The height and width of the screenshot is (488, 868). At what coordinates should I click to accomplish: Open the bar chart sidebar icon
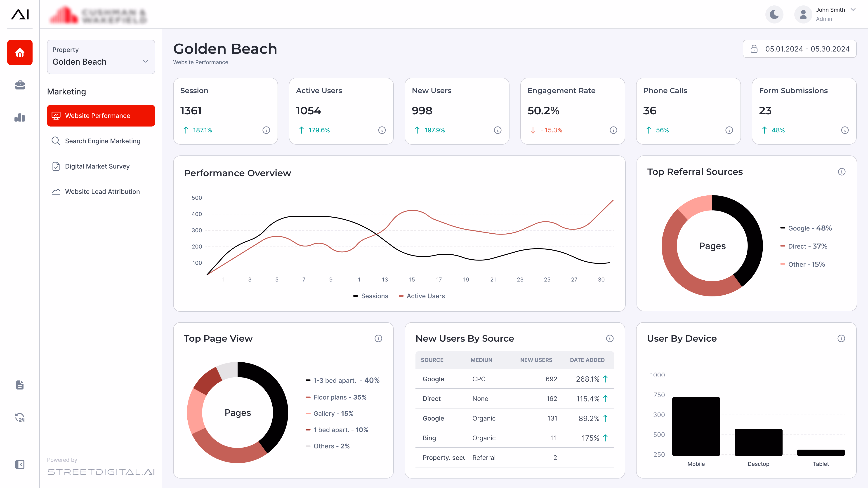coord(20,117)
